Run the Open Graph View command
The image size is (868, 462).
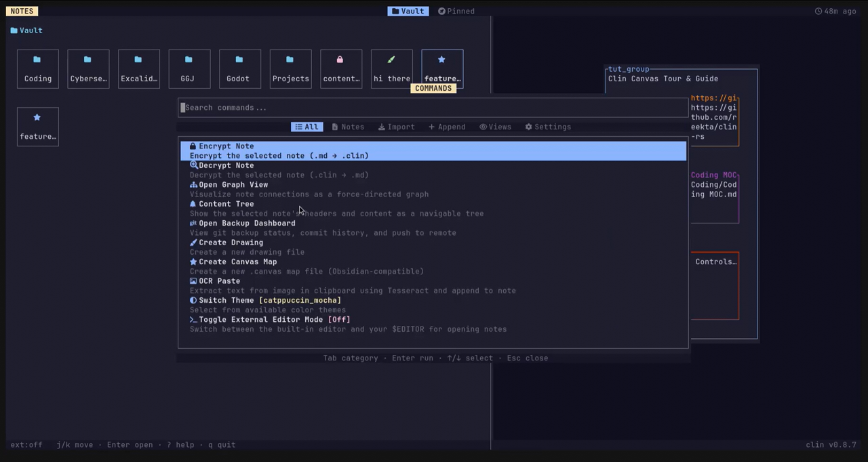pos(433,190)
